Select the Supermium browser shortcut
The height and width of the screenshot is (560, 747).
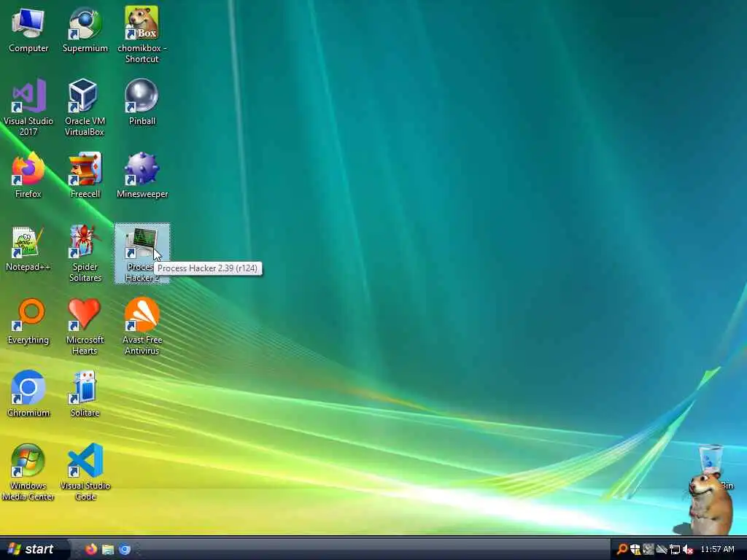pyautogui.click(x=85, y=31)
